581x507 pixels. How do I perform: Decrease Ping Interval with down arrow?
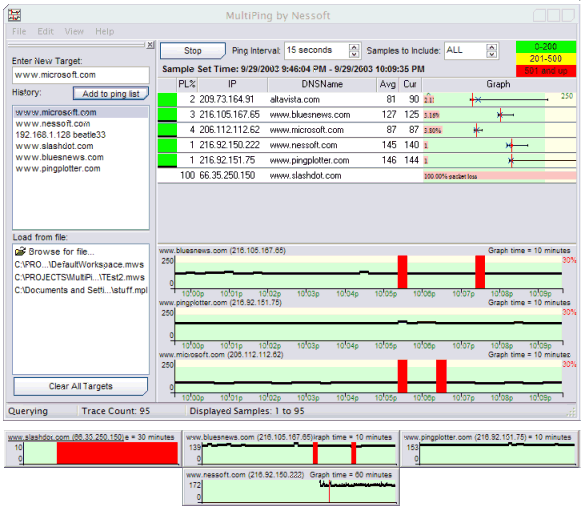(354, 54)
